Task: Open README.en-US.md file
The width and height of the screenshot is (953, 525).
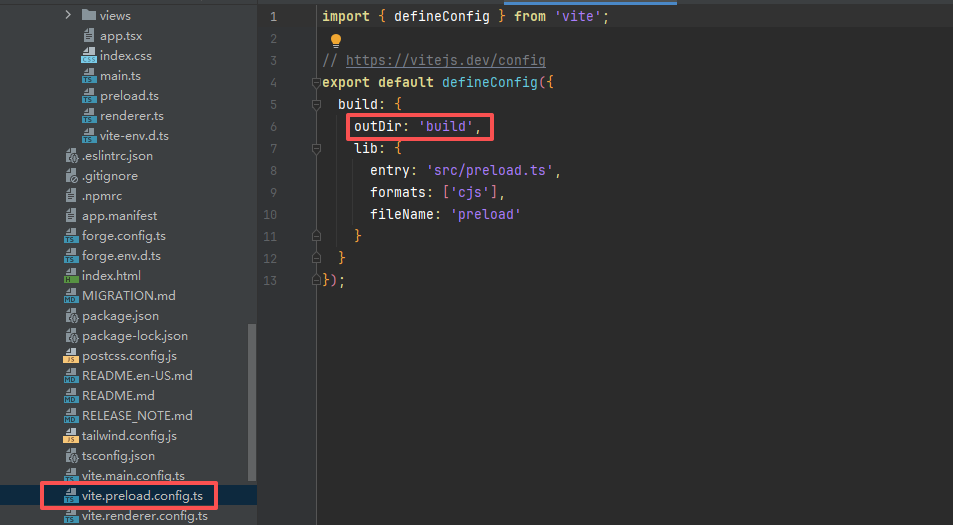Action: click(137, 376)
